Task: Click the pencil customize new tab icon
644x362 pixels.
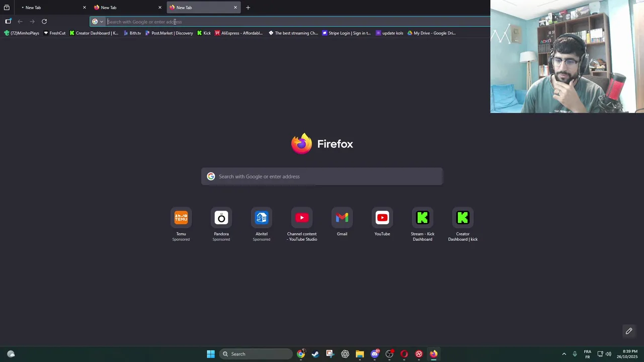Action: click(629, 331)
